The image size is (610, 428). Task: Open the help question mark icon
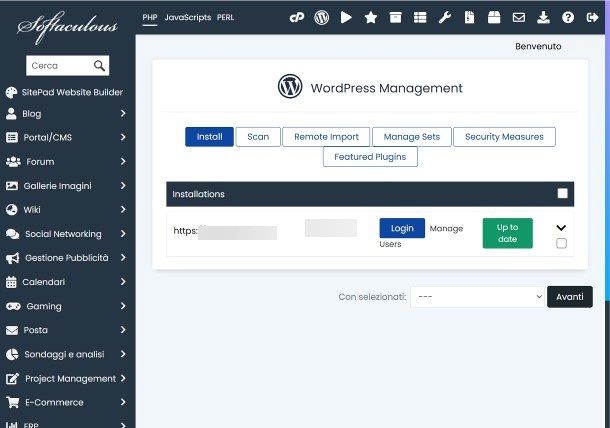coord(568,18)
